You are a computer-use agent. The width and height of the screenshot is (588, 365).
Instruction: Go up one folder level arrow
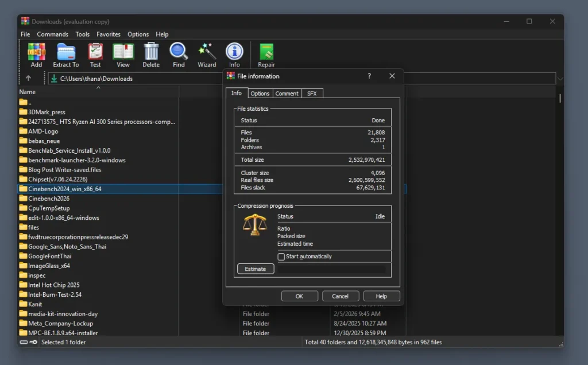(28, 78)
